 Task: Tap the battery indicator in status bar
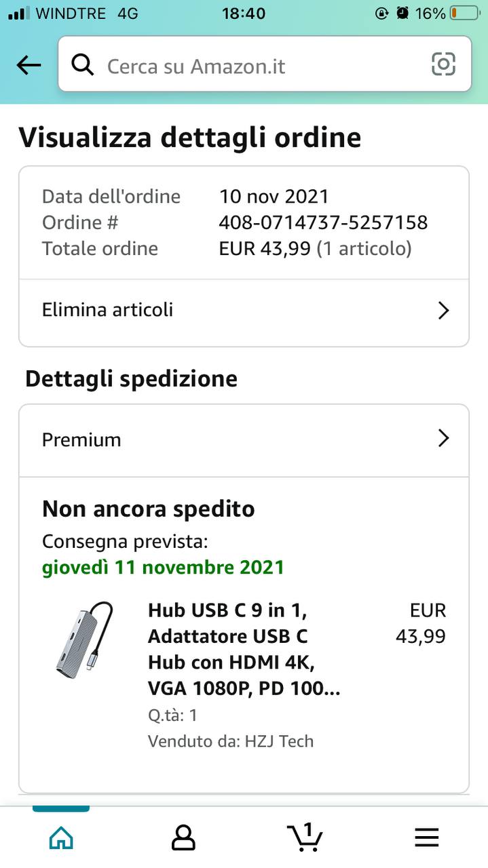click(464, 13)
